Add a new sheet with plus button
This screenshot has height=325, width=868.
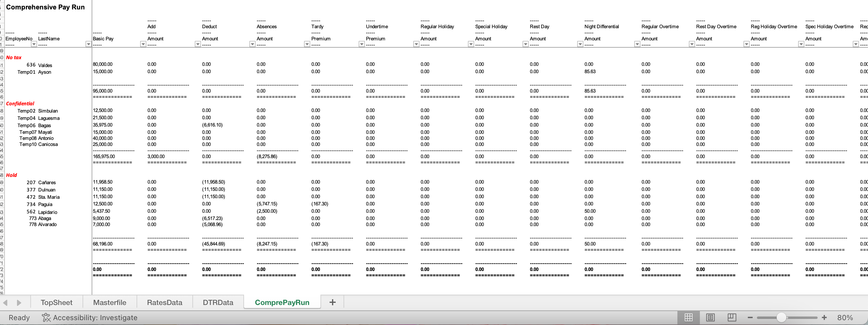(x=332, y=302)
